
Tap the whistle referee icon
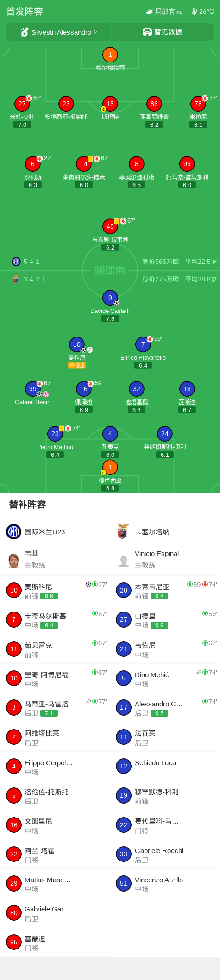click(x=25, y=32)
